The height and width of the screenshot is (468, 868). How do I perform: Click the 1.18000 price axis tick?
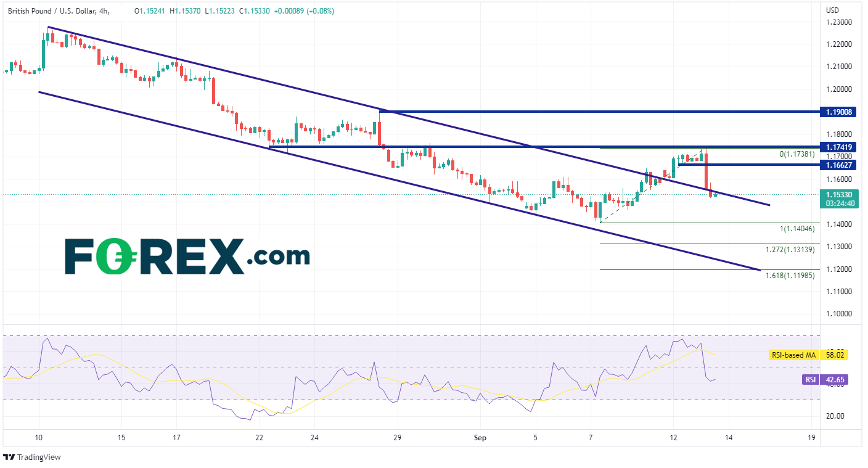point(839,134)
